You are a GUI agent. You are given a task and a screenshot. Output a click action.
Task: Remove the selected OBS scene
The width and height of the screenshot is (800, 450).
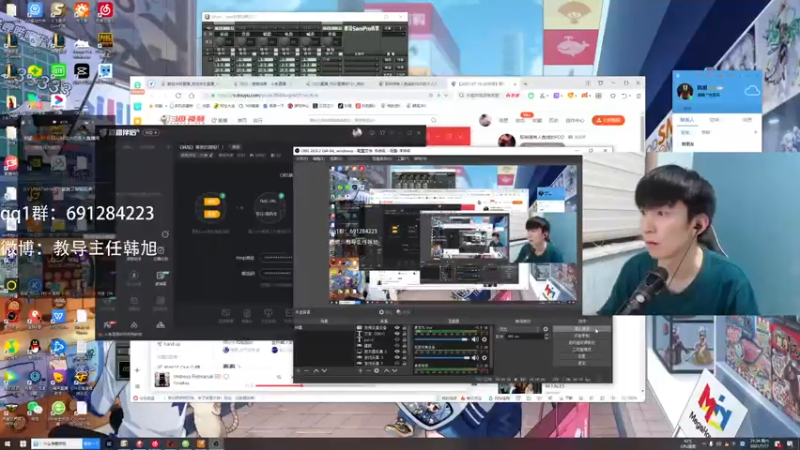[307, 371]
